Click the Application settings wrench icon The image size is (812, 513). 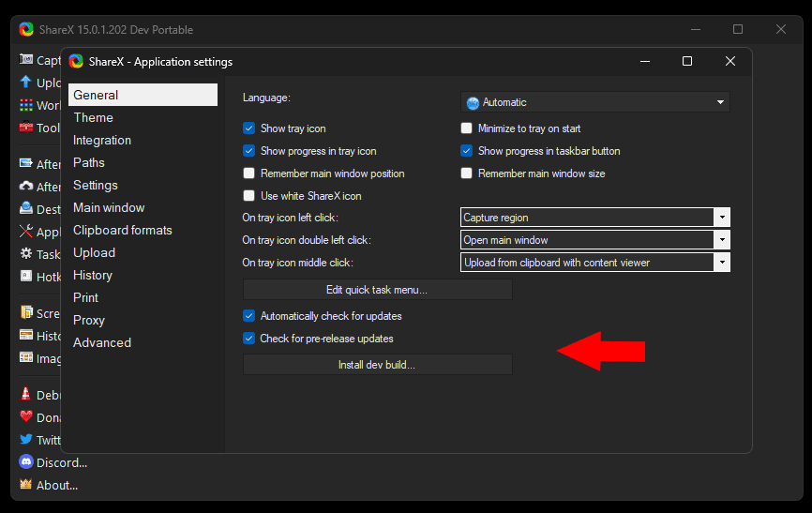tap(26, 231)
